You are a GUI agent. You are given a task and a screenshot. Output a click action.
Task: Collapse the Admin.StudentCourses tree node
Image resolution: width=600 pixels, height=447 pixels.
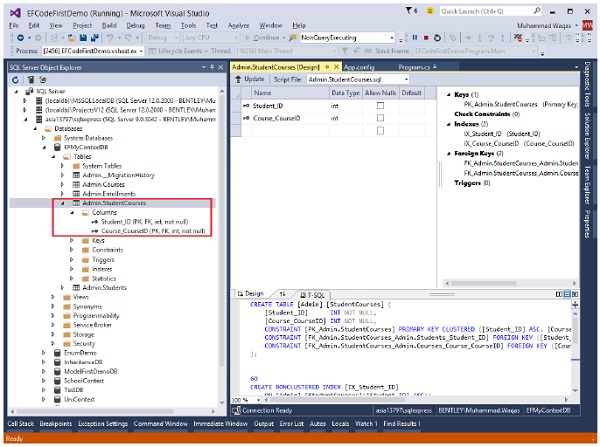click(64, 202)
